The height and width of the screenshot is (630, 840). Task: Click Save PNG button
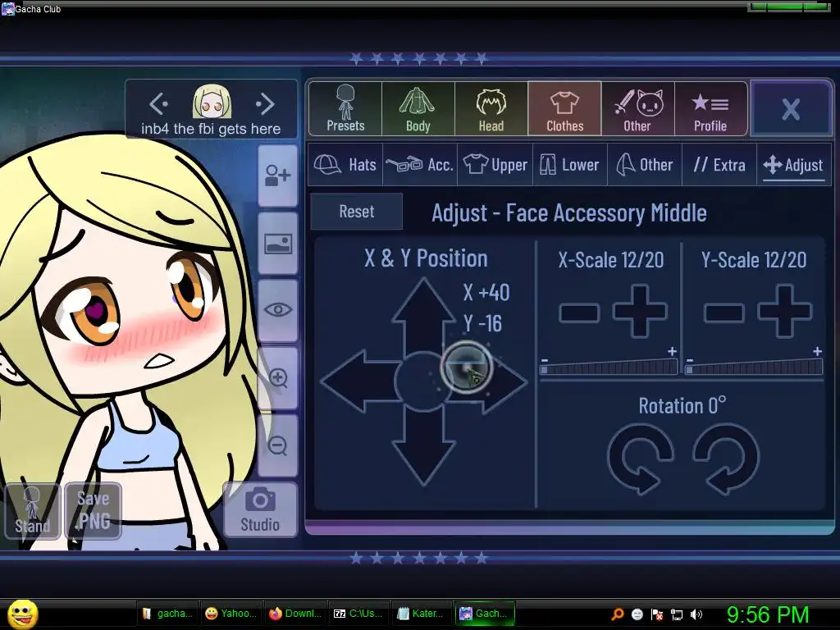(94, 511)
